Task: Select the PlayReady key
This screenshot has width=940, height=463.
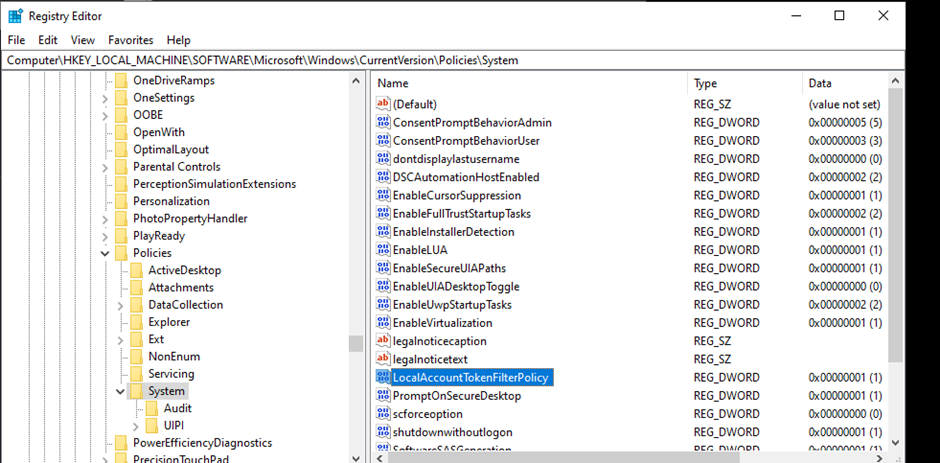Action: point(159,236)
